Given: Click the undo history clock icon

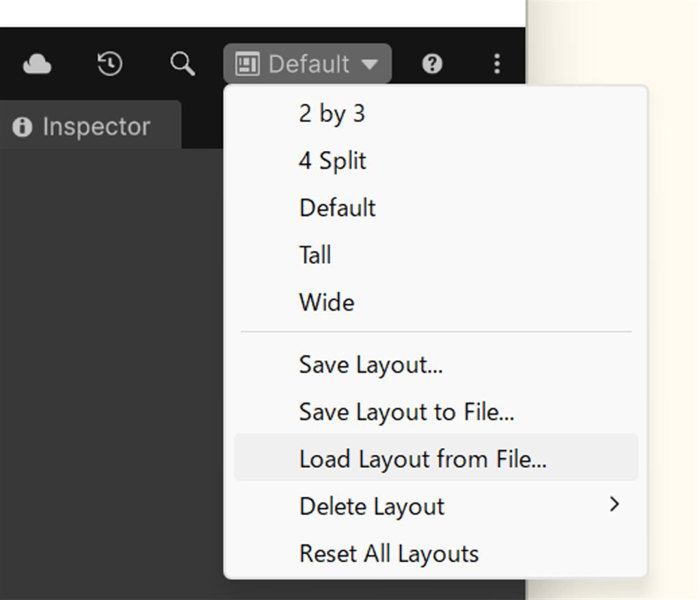Looking at the screenshot, I should [x=110, y=64].
